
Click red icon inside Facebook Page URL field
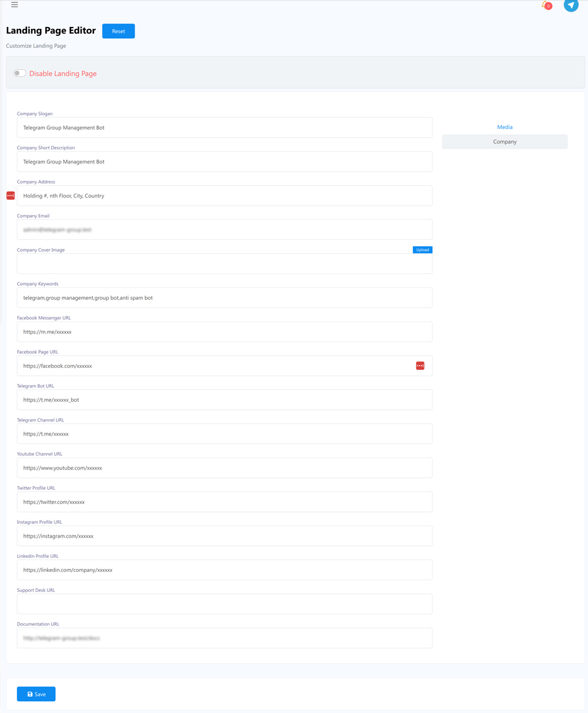click(x=420, y=366)
